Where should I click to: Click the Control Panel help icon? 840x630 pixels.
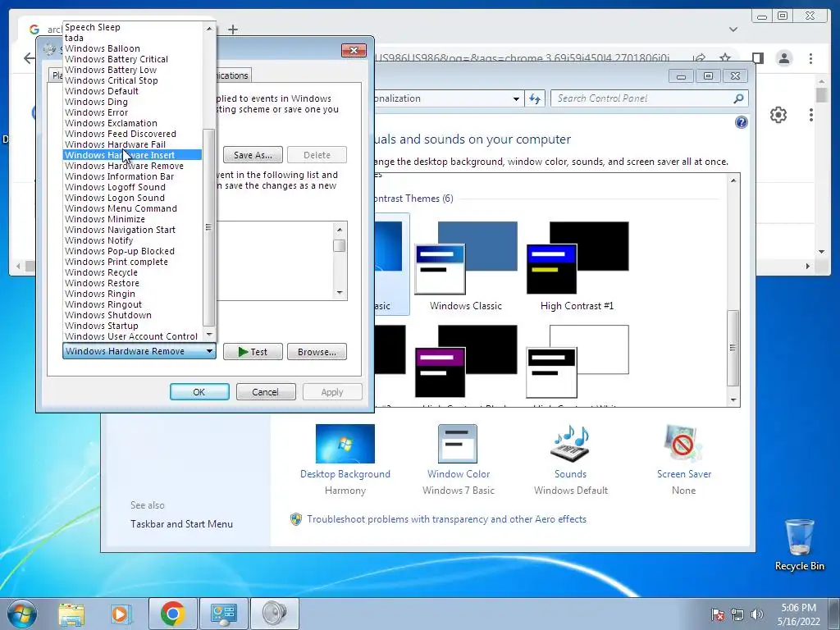[x=741, y=122]
